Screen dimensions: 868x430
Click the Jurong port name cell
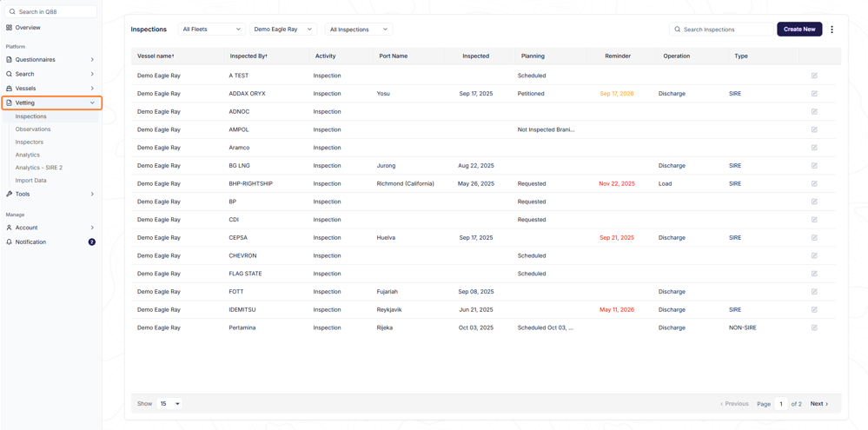386,165
